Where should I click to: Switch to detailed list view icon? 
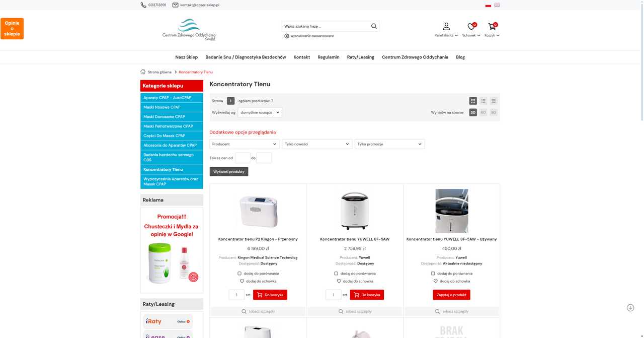[x=483, y=101]
